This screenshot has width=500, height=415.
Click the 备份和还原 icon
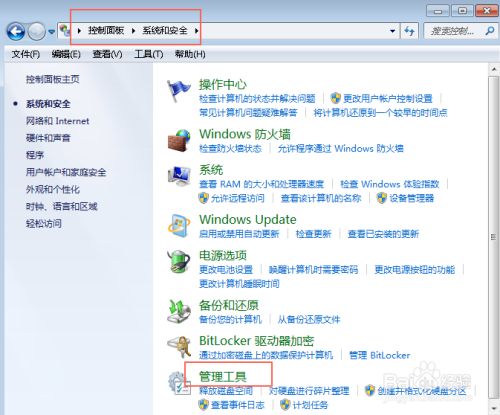point(179,312)
